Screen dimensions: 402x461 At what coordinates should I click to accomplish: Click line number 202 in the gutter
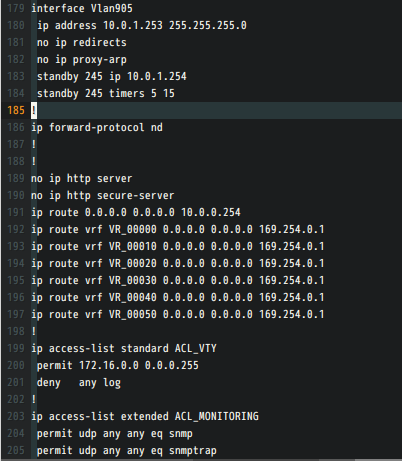pyautogui.click(x=16, y=399)
